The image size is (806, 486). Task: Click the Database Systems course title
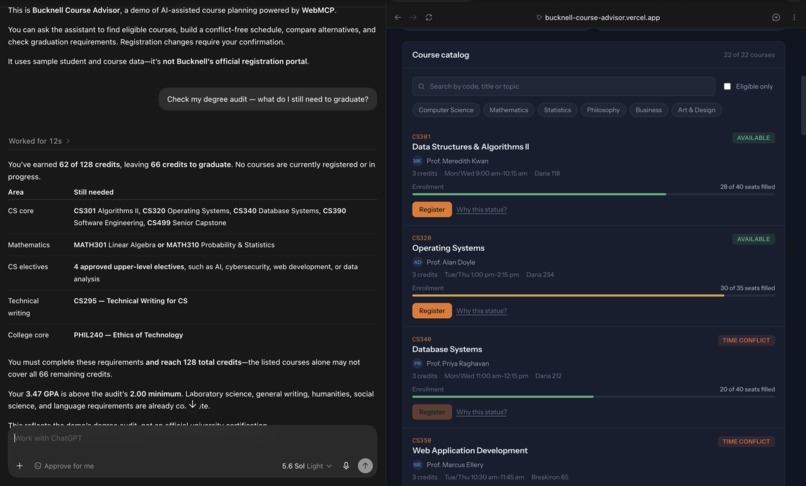coord(447,350)
